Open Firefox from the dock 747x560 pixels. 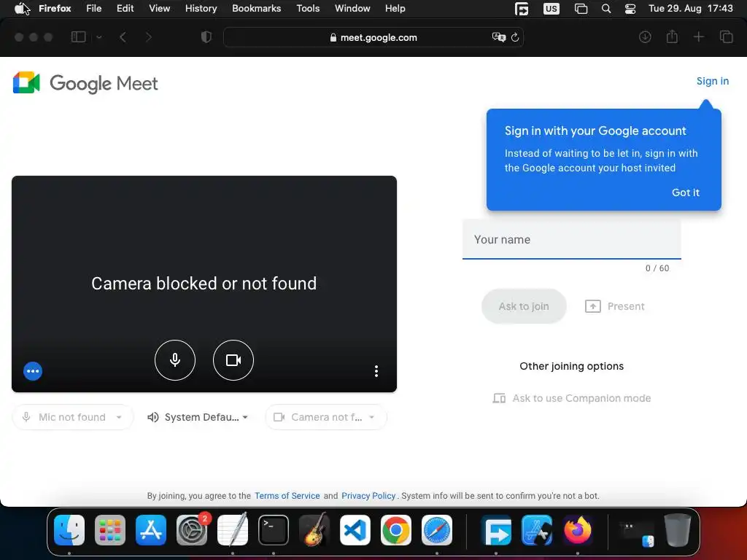click(x=578, y=529)
